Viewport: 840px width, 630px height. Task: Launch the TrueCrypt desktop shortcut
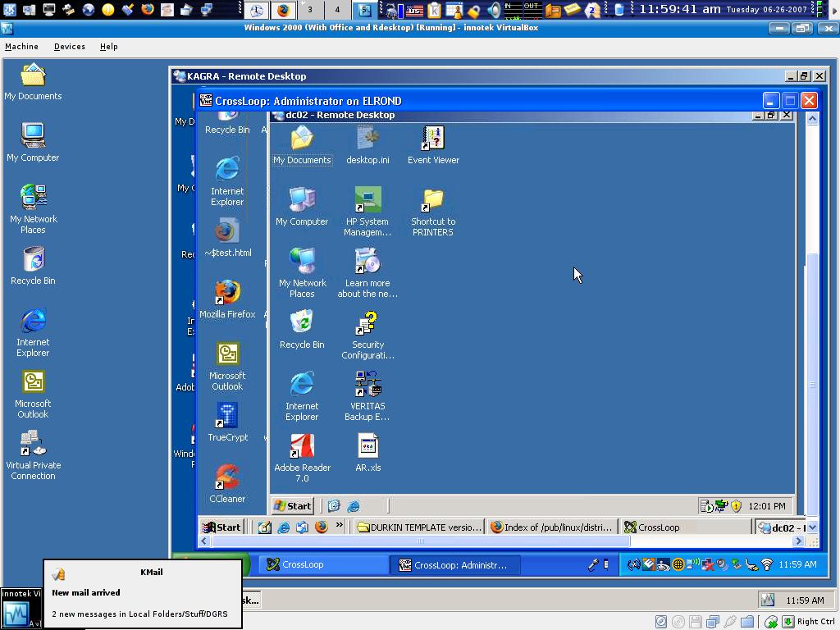[227, 416]
